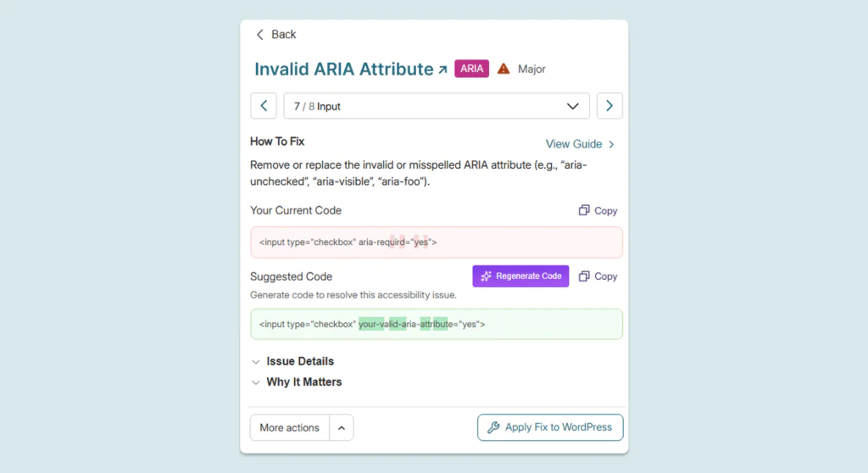This screenshot has height=473, width=868.
Task: Click the Regenerate Code button
Action: [520, 275]
